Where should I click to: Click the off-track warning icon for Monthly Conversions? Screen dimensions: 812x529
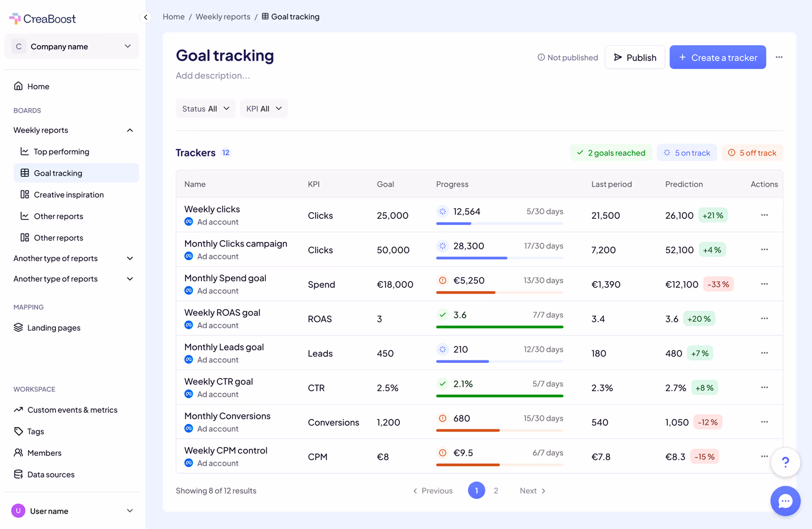click(443, 418)
